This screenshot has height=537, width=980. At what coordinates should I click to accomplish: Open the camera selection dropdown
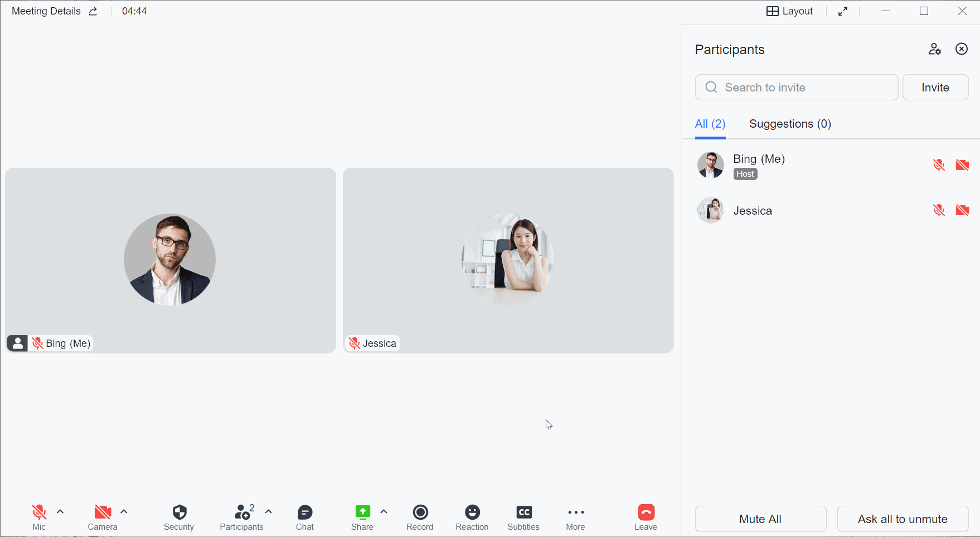pos(124,511)
